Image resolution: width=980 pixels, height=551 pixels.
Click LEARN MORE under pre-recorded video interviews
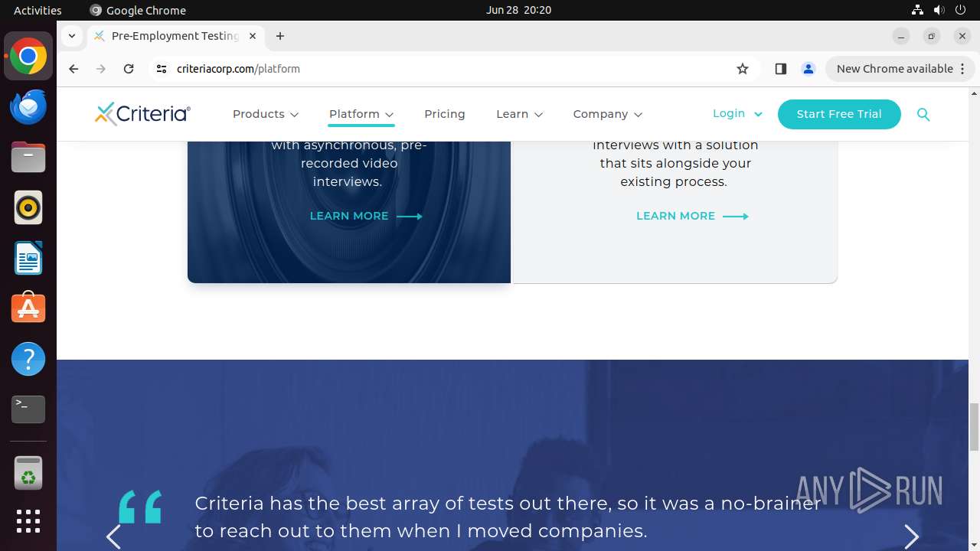(x=366, y=216)
